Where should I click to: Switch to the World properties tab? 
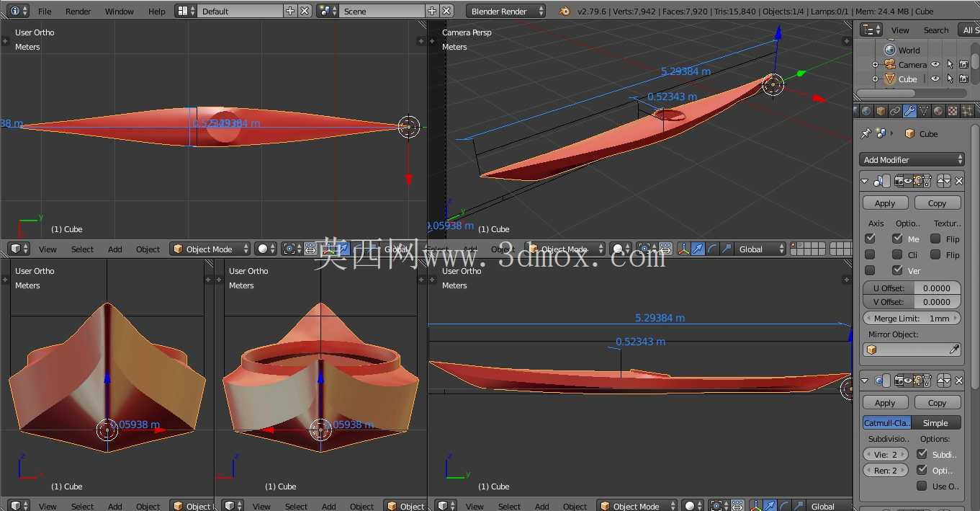(x=866, y=111)
